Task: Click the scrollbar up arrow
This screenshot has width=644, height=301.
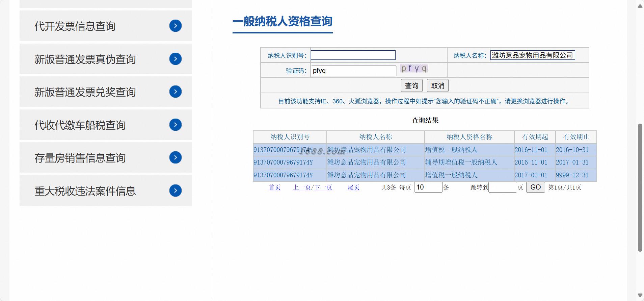Action: (640, 6)
